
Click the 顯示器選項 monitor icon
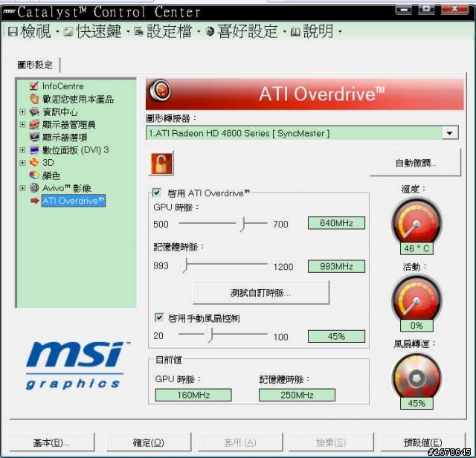tap(34, 138)
